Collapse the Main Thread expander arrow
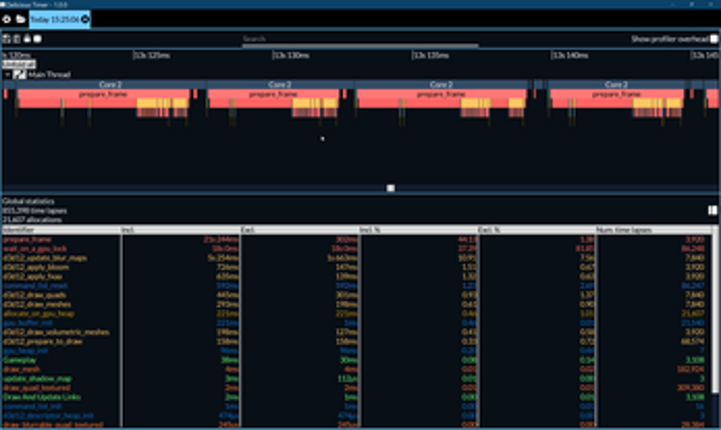 point(8,74)
